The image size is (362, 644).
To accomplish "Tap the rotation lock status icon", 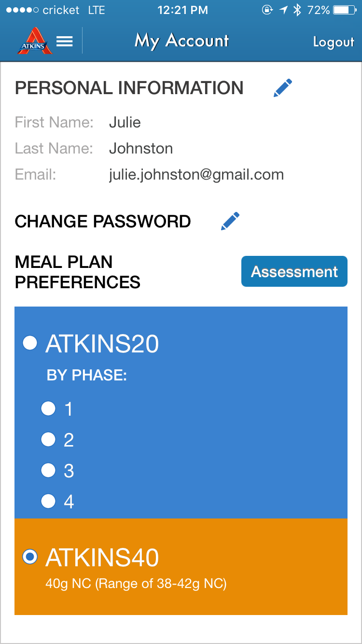I will point(267,10).
